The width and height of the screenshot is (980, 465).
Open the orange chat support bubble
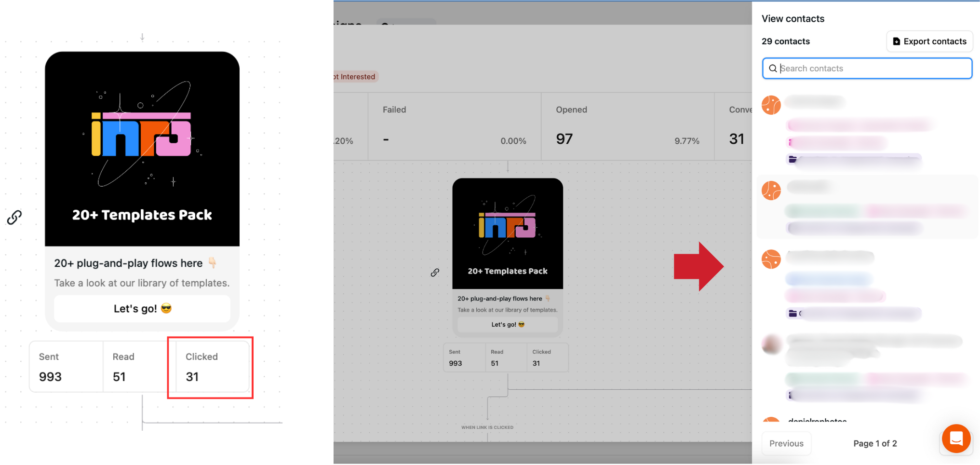tap(956, 438)
